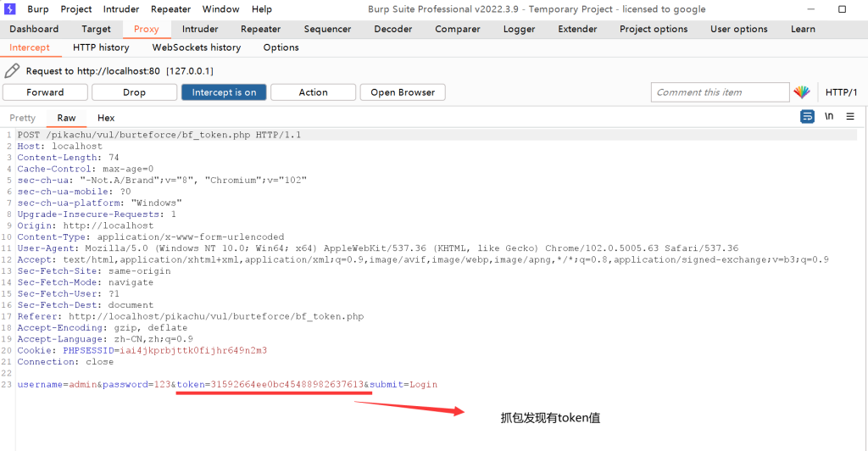This screenshot has height=451, width=868.
Task: Click the Sec-Fetch-Mode: navigate header
Action: 86,282
